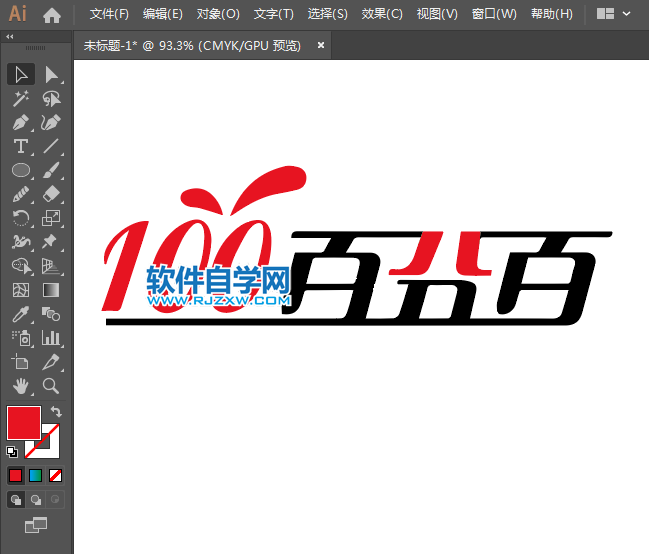Select the Symbol Sprayer tool
This screenshot has height=554, width=649.
coord(21,338)
